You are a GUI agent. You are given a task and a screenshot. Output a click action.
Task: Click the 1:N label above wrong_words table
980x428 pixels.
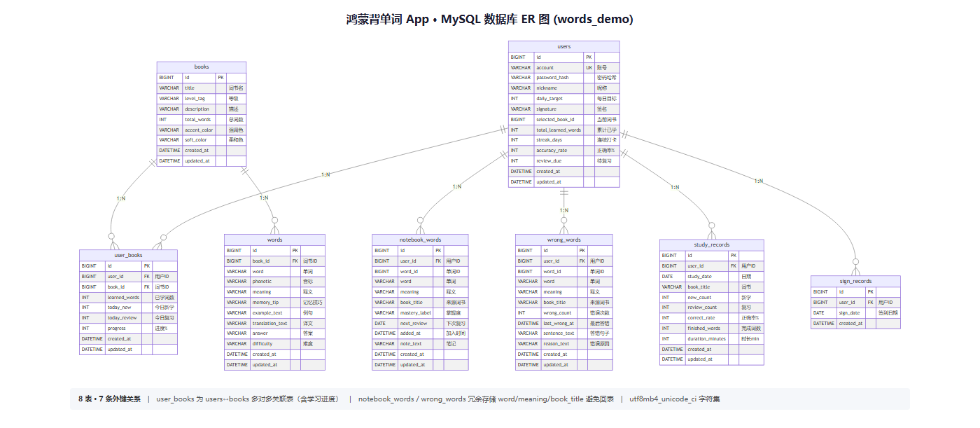point(564,210)
